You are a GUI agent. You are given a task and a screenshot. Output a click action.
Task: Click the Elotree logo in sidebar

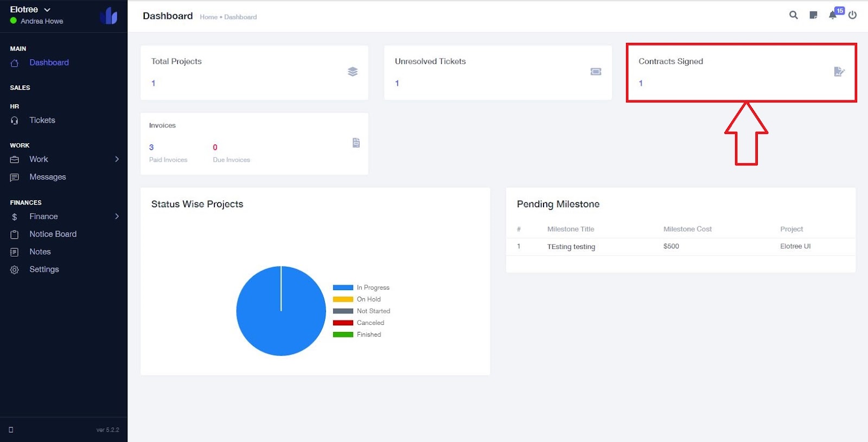[108, 16]
